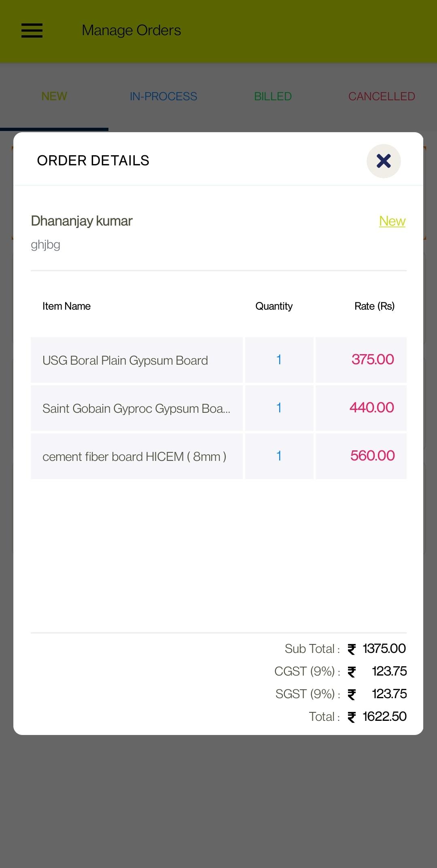Click the Total amount 1622.50

(384, 716)
